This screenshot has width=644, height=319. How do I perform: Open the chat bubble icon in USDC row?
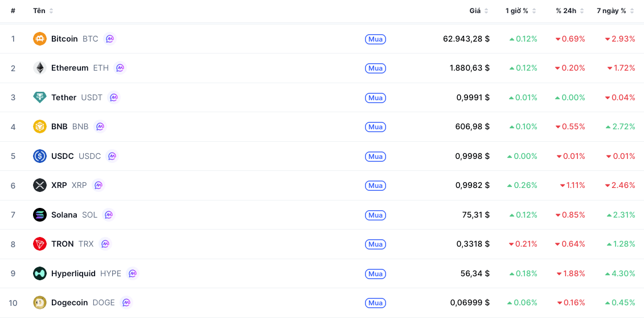[112, 156]
